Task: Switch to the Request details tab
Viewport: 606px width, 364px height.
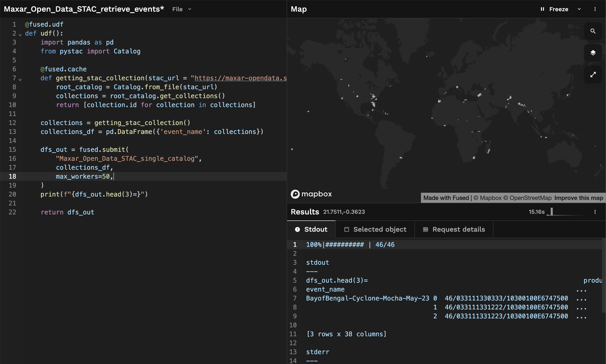Action: tap(454, 229)
